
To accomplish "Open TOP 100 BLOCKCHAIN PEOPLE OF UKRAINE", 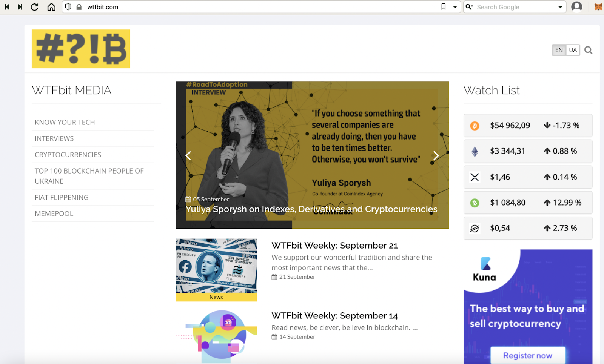I will pos(89,176).
